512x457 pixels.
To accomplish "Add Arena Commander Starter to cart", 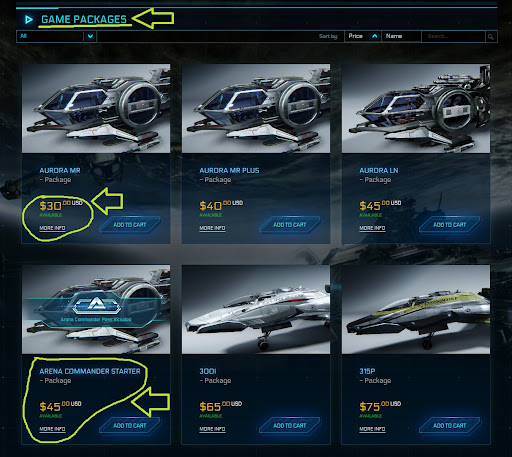I will pyautogui.click(x=130, y=425).
